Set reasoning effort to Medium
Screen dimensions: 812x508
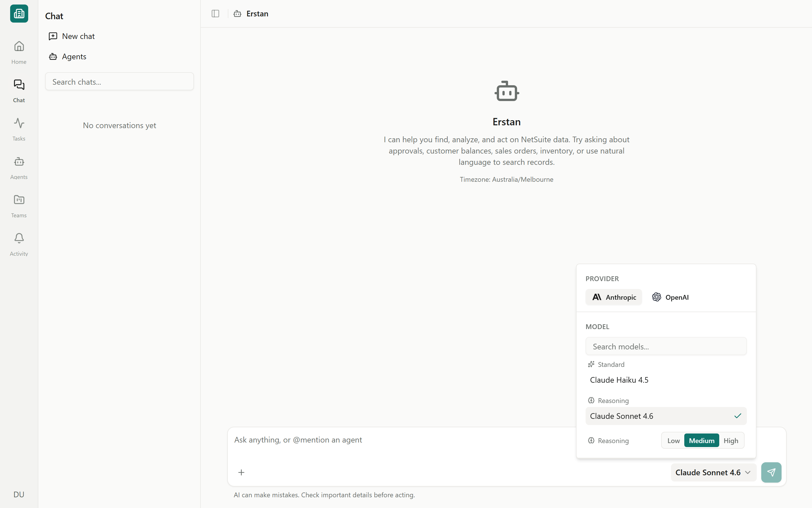701,441
